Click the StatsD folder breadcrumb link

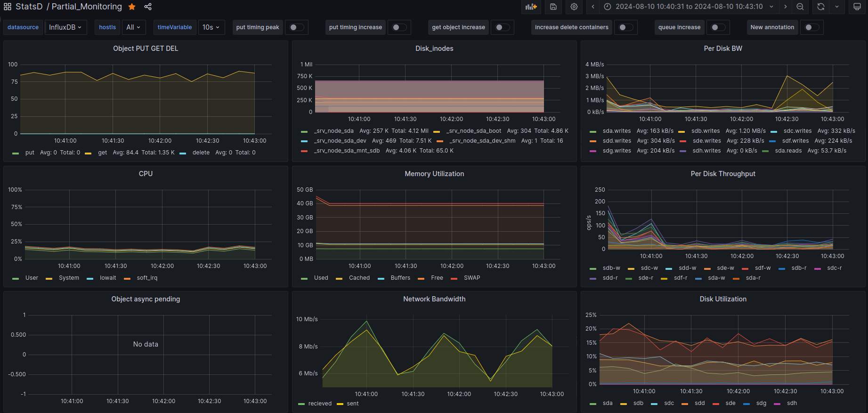tap(29, 7)
